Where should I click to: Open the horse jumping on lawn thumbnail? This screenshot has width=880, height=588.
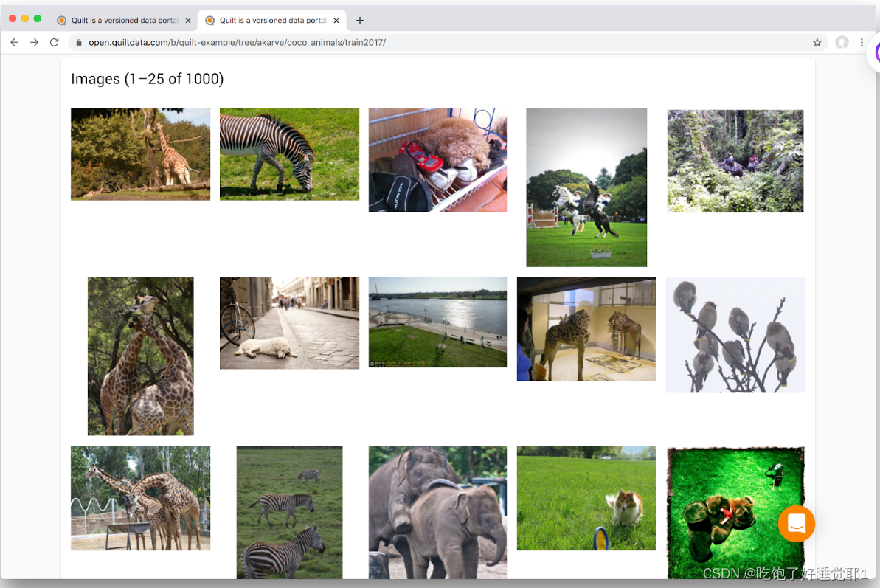586,187
